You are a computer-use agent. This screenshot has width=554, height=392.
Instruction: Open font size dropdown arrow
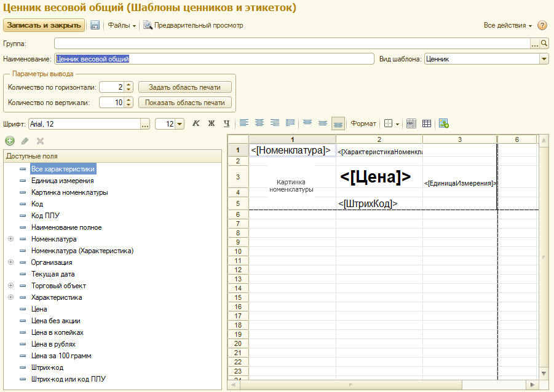click(x=180, y=124)
